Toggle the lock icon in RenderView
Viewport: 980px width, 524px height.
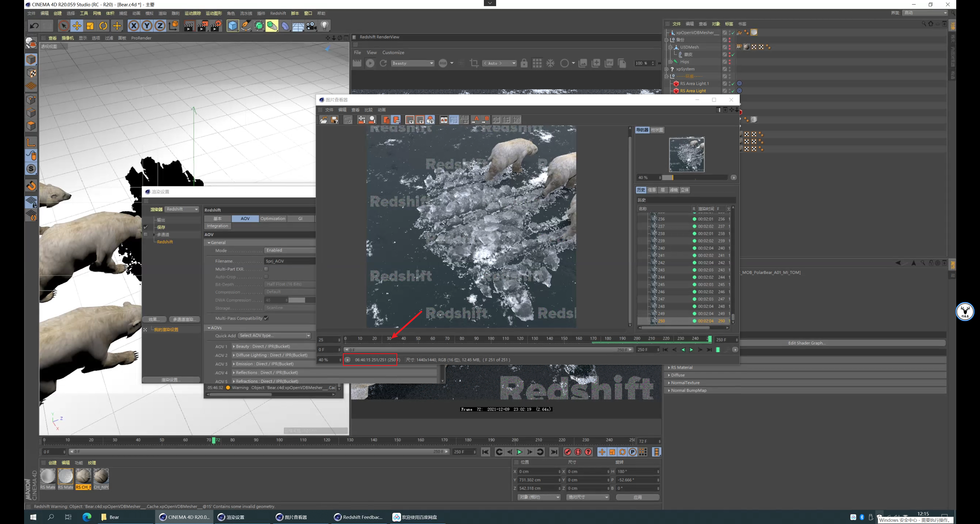pos(524,63)
